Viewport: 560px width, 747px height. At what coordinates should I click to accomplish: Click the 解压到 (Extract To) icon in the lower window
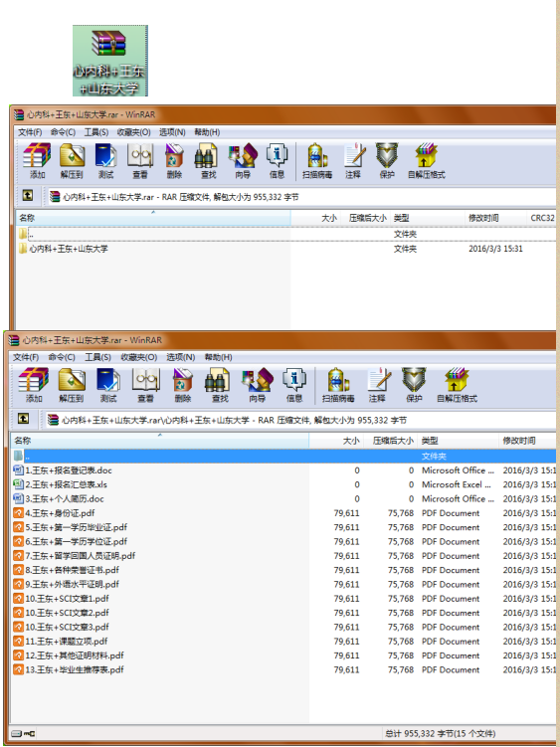click(x=72, y=385)
